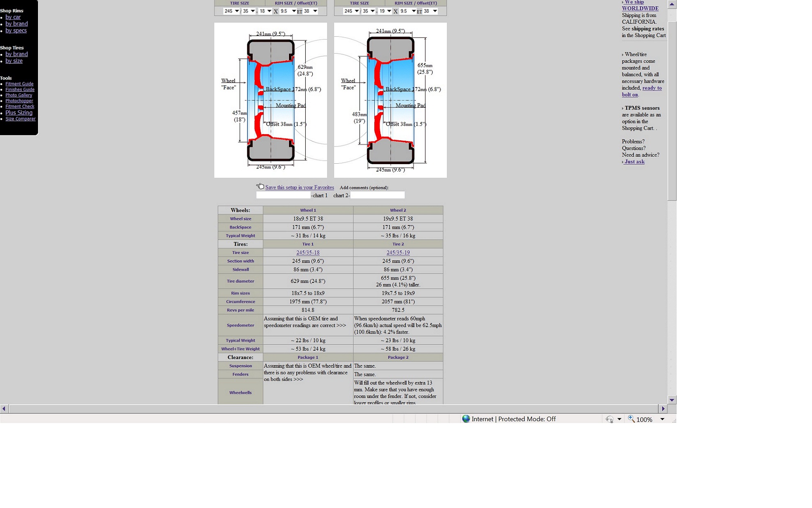Click the zoom magnifier icon
Screen dimensions: 812x508
pyautogui.click(x=631, y=419)
